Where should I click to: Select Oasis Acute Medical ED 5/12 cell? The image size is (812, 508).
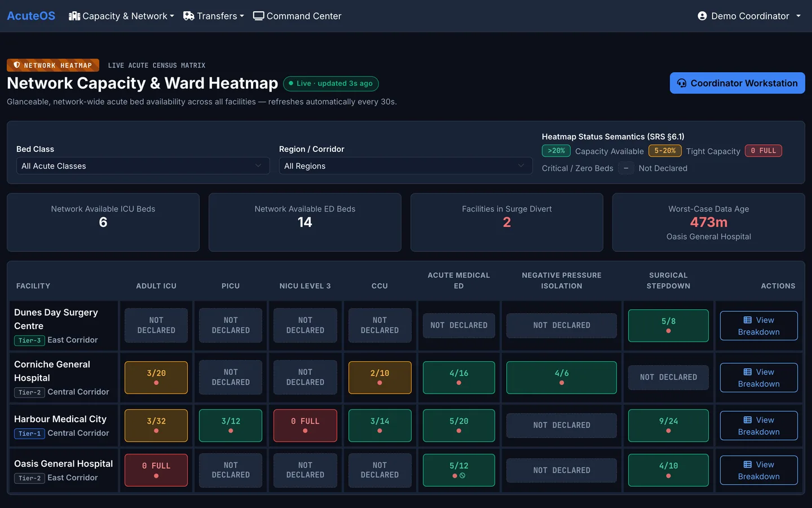coord(458,470)
